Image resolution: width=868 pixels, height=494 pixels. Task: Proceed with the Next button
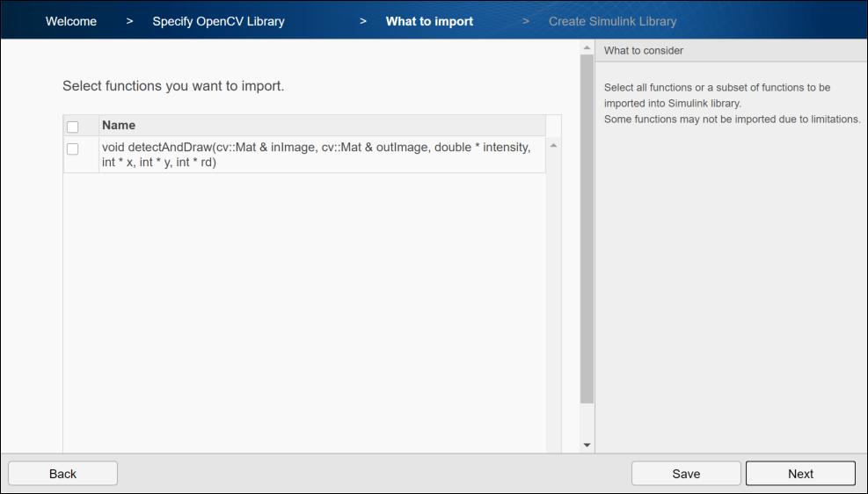click(x=800, y=474)
